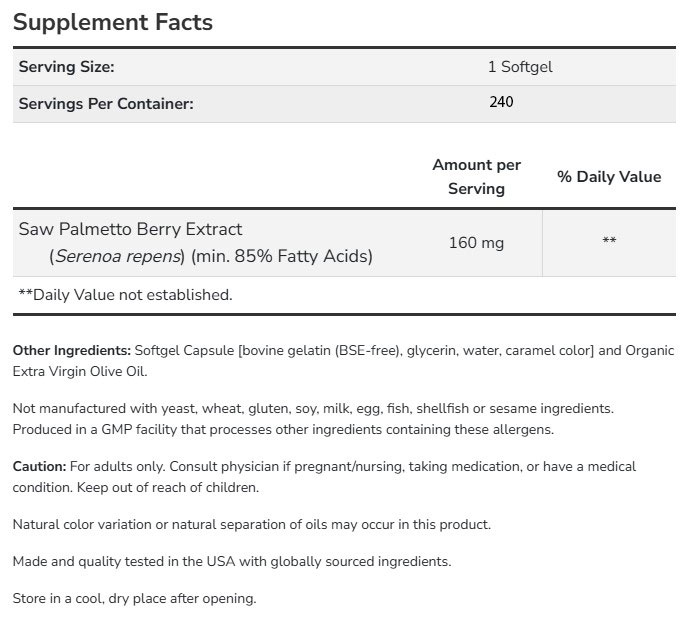This screenshot has width=691, height=617.
Task: Click the Supplement Facts heading
Action: [113, 22]
